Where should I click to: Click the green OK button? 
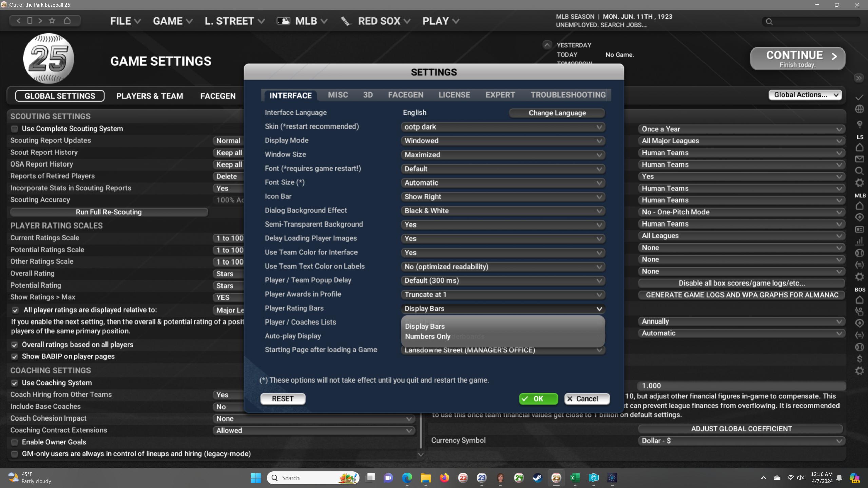pyautogui.click(x=538, y=399)
